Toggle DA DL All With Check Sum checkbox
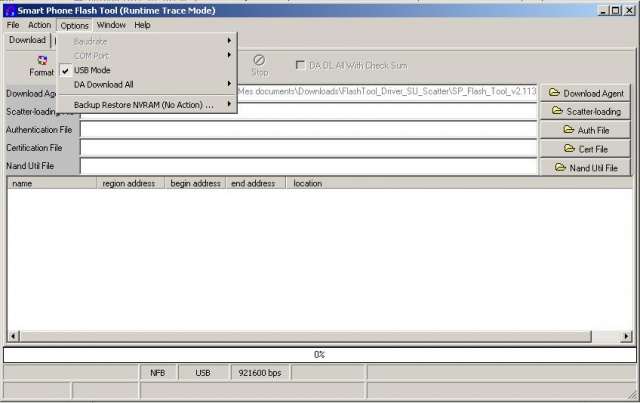640x403 pixels. coord(300,65)
